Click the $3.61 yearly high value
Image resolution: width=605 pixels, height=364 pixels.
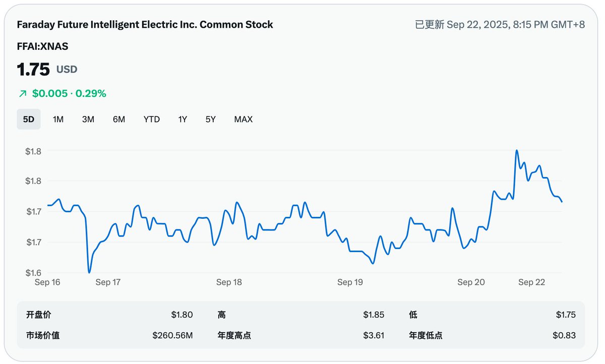(374, 335)
